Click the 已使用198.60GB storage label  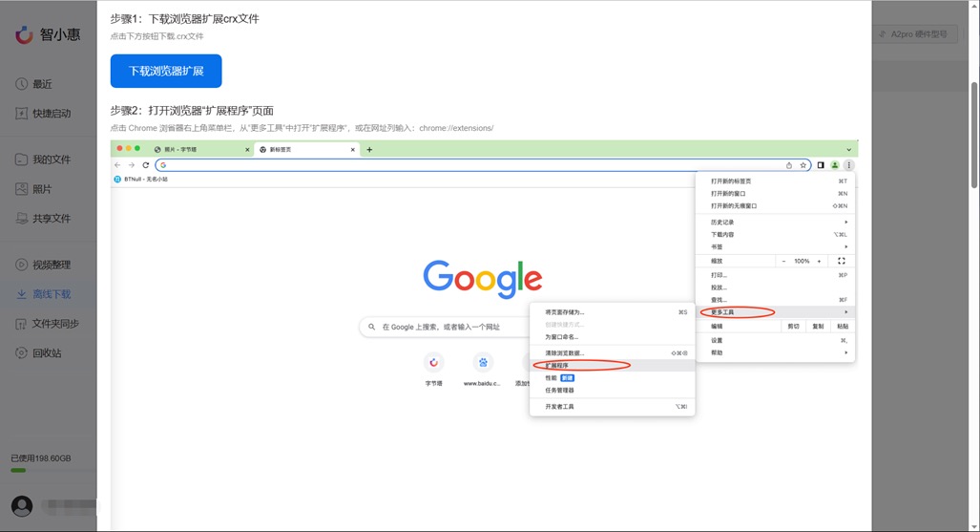(41, 458)
